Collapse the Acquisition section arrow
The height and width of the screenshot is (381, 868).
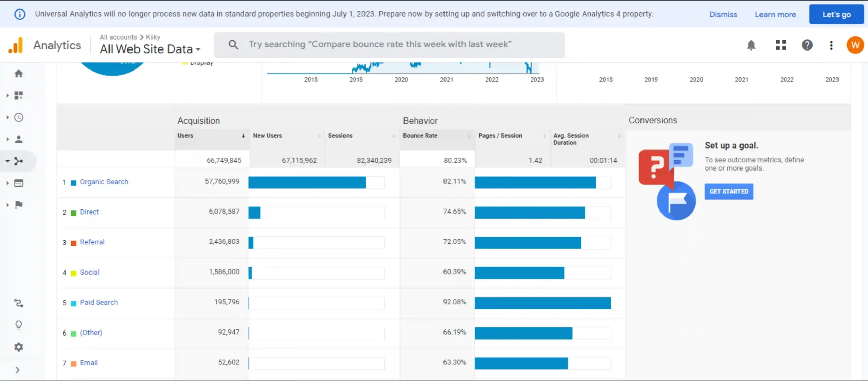click(x=7, y=161)
